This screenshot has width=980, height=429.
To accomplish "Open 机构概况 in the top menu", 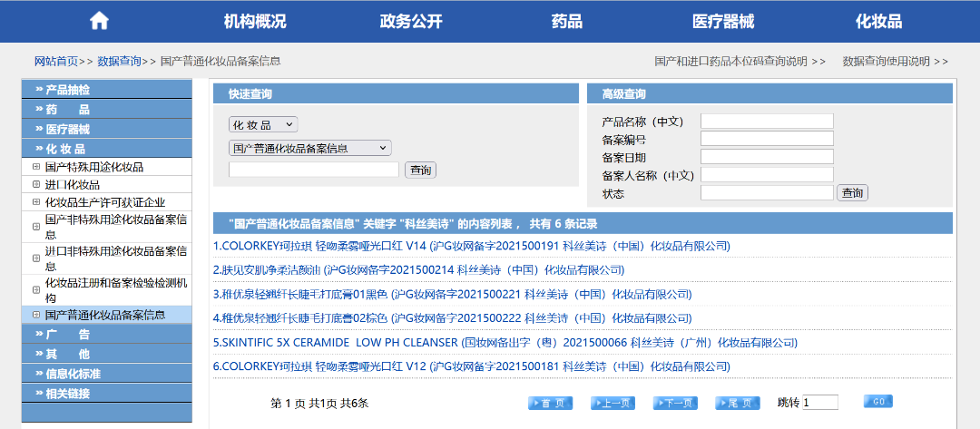I will (x=255, y=21).
